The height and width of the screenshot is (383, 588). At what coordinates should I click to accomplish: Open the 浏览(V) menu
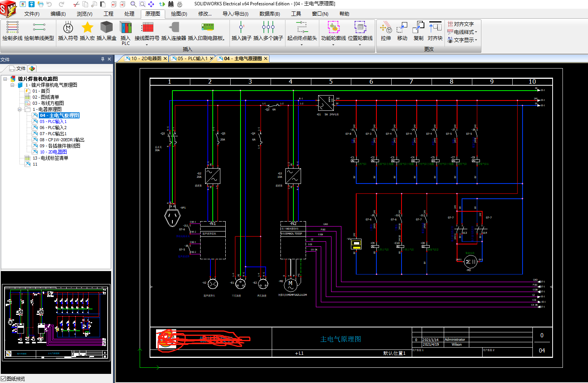[84, 14]
